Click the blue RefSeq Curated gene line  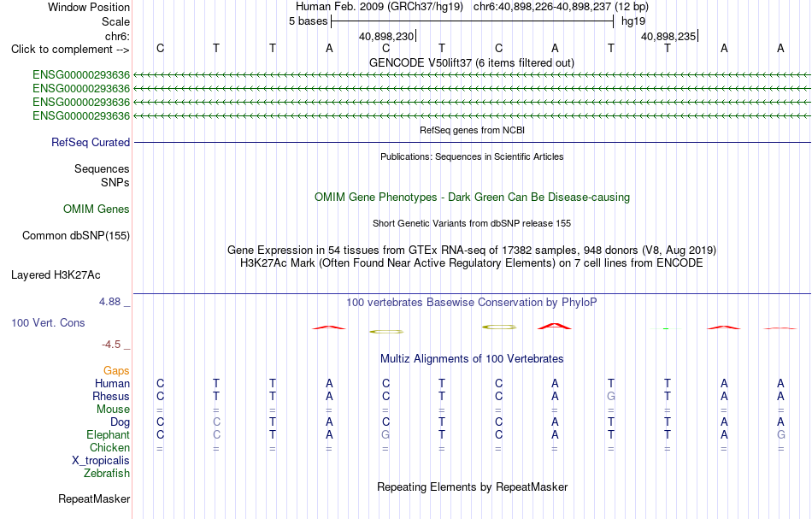click(x=473, y=143)
